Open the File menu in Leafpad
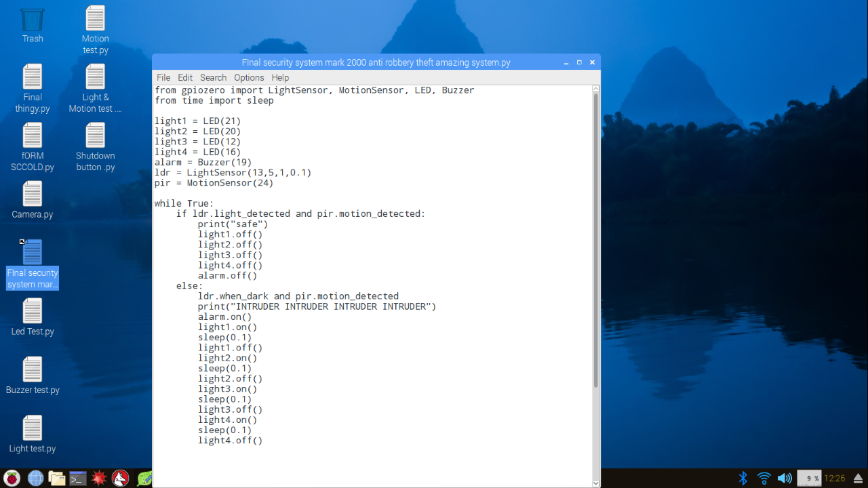 (163, 77)
